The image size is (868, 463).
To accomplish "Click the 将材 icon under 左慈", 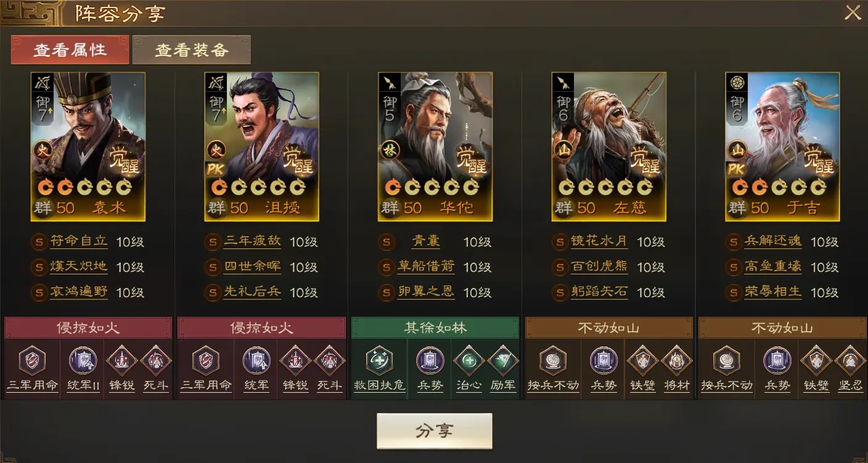I will click(x=677, y=361).
